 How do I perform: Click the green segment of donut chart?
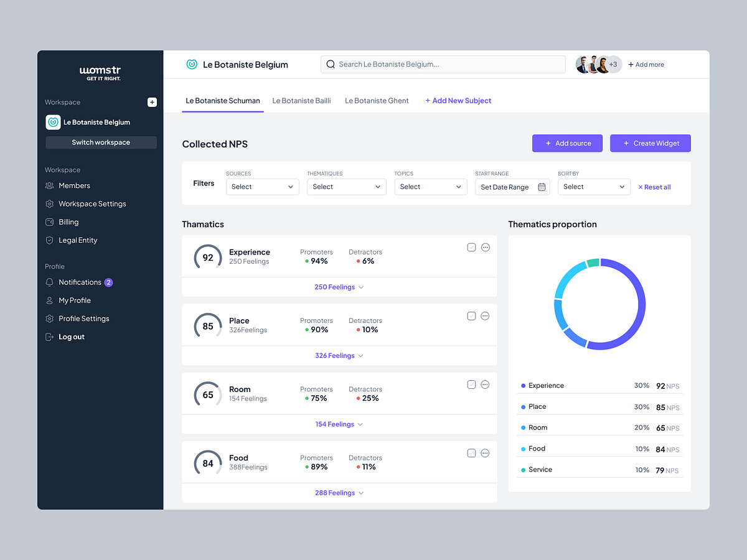pyautogui.click(x=593, y=263)
